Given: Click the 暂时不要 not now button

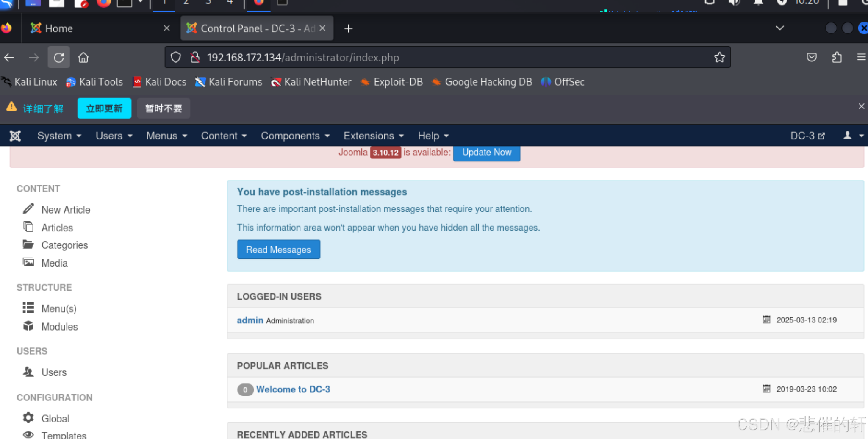Looking at the screenshot, I should tap(164, 108).
